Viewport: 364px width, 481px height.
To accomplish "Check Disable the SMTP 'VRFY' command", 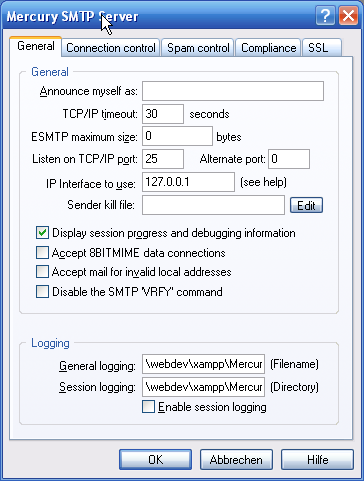I will 42,292.
